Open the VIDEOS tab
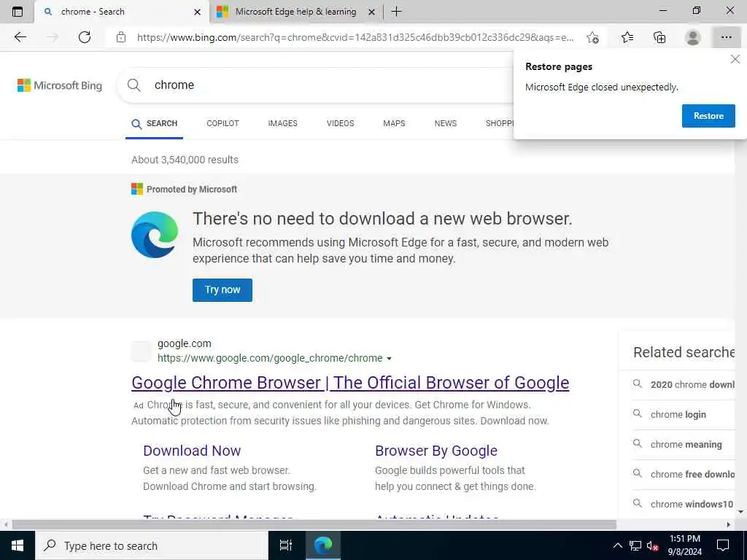 tap(340, 123)
